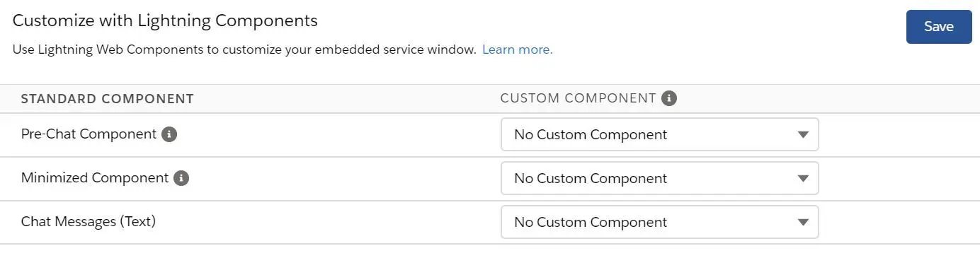Screen dimensions: 980x258
Task: Click the CUSTOM COMPONENT column header text
Action: (x=578, y=98)
